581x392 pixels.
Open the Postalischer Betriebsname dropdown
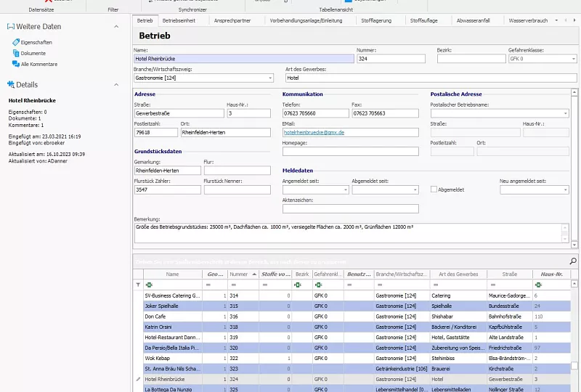566,113
